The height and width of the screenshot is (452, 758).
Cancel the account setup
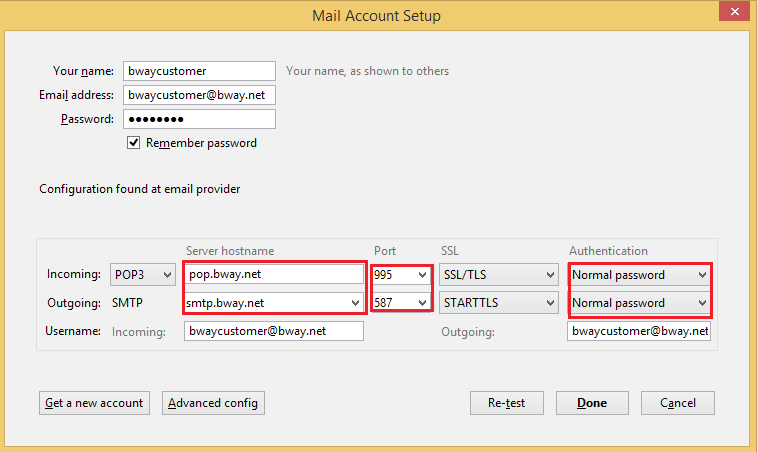678,403
